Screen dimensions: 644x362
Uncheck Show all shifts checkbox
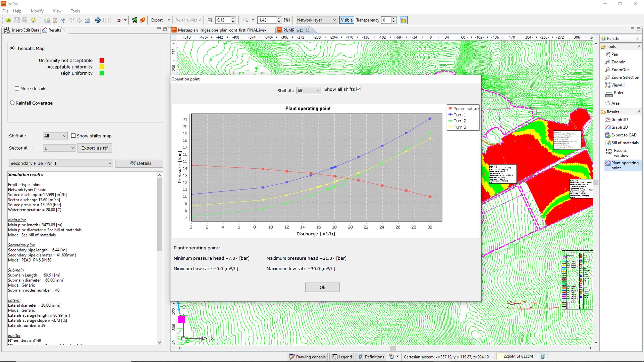(359, 89)
